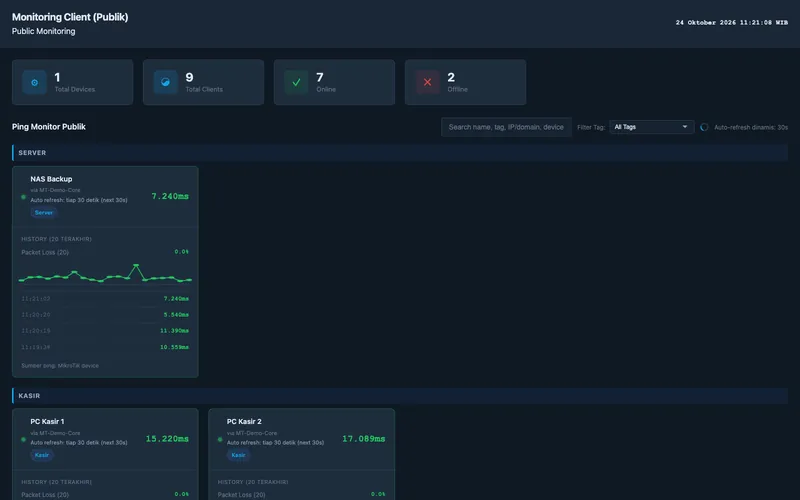Click the Total Devices count 1
Screen dimensions: 800x500
coord(57,77)
